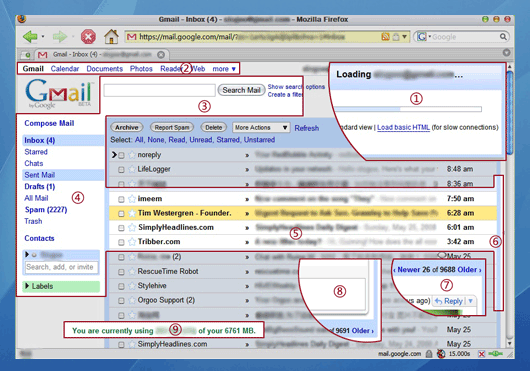530x371 pixels.
Task: Open the address bar history dropdown arrow
Action: coord(404,36)
